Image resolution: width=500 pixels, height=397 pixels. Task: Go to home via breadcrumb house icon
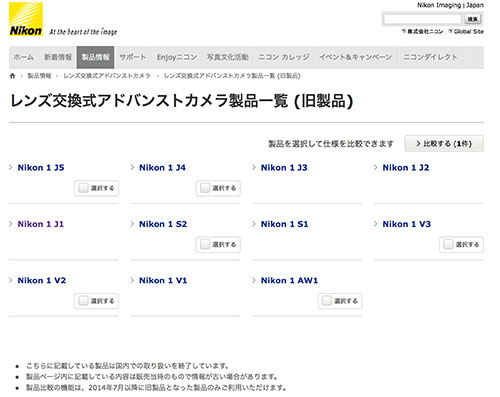coord(13,76)
